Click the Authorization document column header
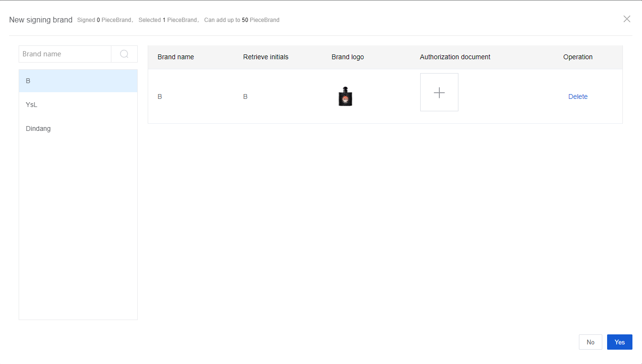 pyautogui.click(x=455, y=57)
